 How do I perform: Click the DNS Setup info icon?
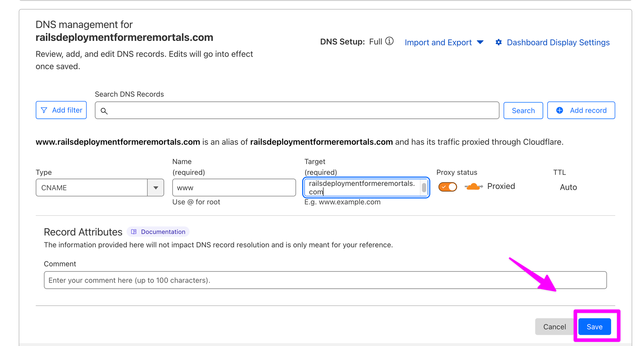pyautogui.click(x=389, y=41)
